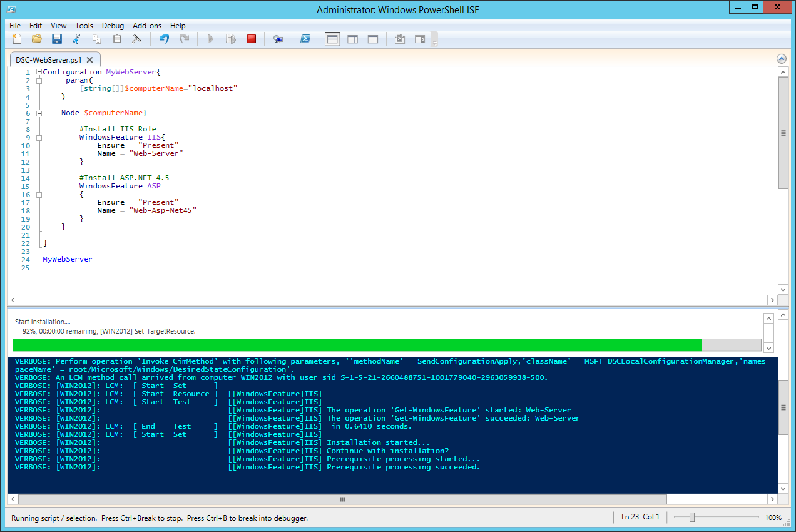796x532 pixels.
Task: Close the DSC-WebServer.ps1 tab
Action: pos(89,60)
